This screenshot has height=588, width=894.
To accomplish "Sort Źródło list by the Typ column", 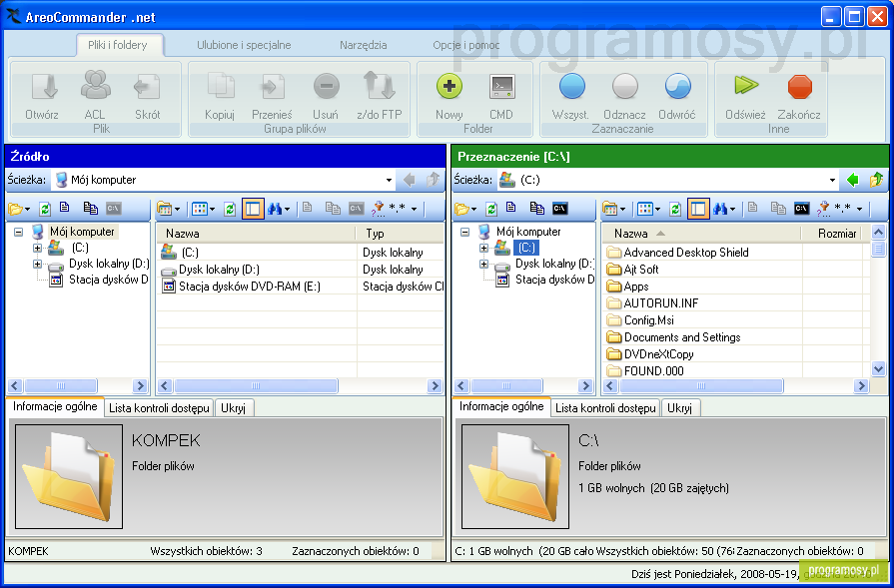I will 401,234.
